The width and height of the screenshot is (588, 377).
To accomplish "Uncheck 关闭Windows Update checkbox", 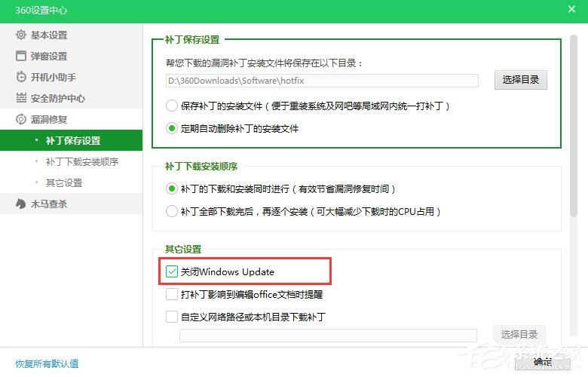I will pyautogui.click(x=172, y=271).
